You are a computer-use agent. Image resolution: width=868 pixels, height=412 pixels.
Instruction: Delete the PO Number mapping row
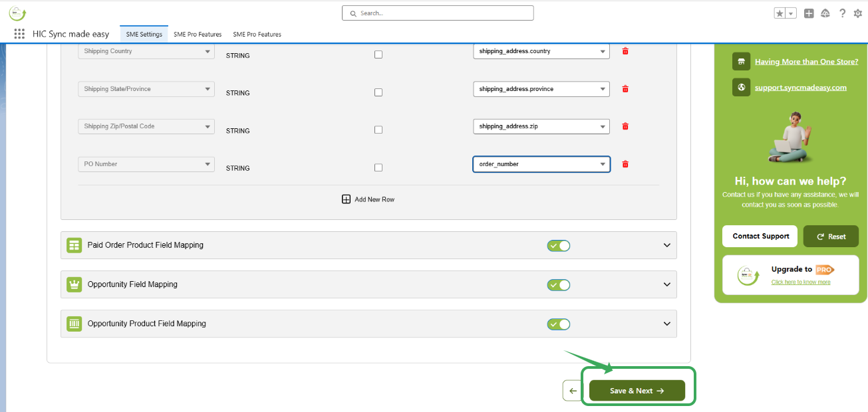(625, 164)
